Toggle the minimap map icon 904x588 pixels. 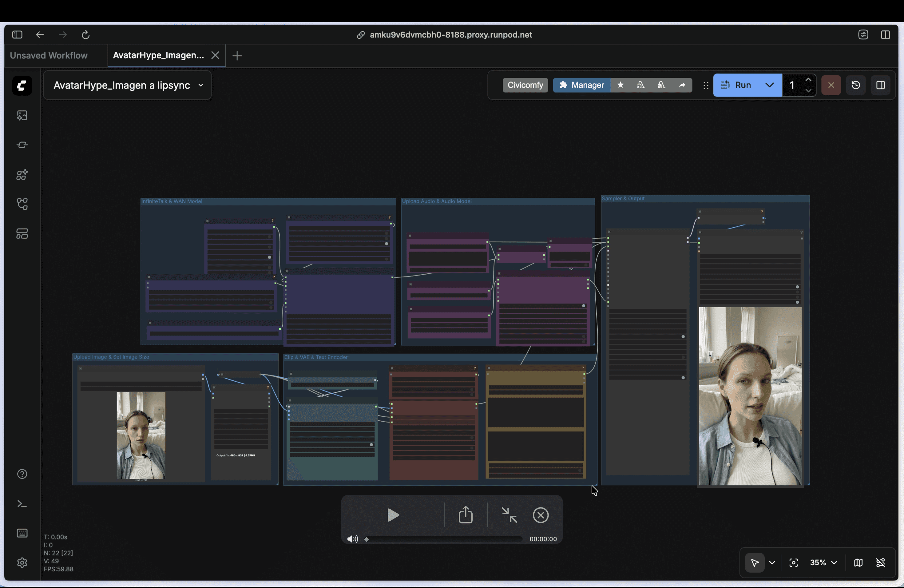[858, 562]
